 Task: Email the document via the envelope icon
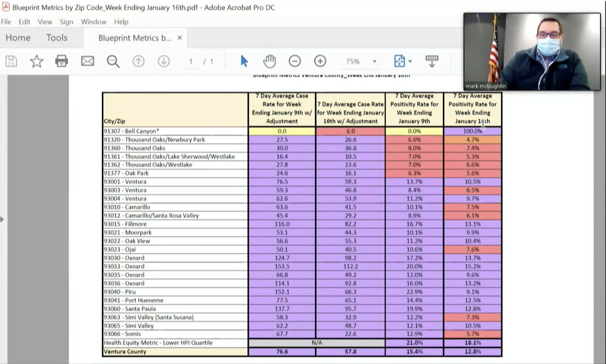pyautogui.click(x=87, y=61)
